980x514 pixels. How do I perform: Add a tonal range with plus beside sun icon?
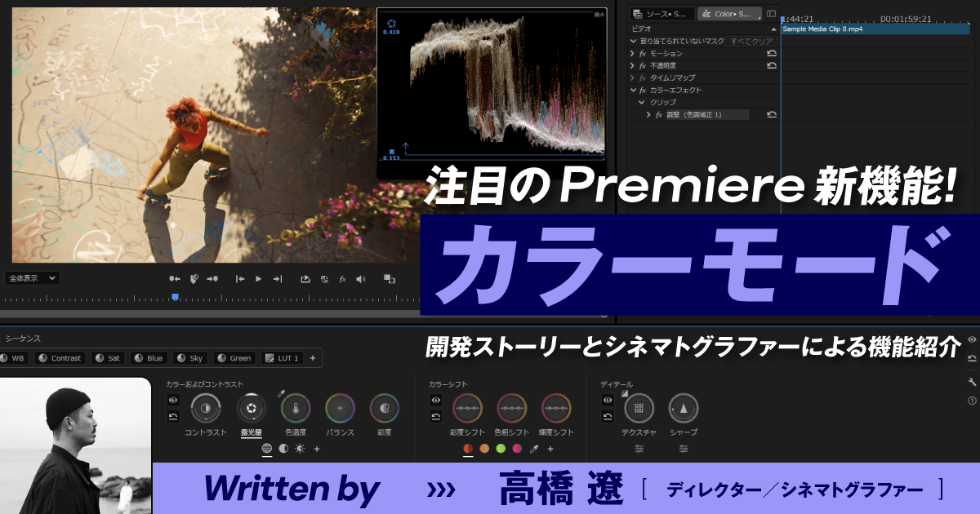(x=317, y=449)
